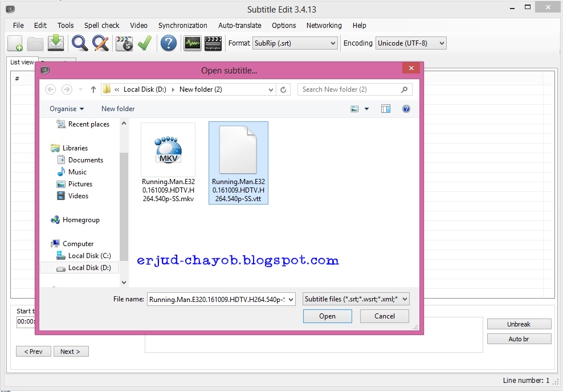Click the Next > button
This screenshot has width=563, height=392.
click(71, 352)
